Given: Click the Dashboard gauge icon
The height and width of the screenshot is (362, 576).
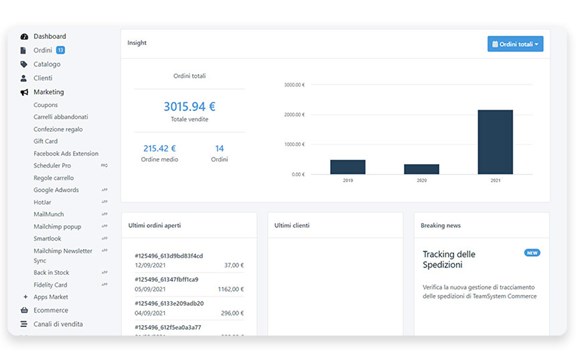Looking at the screenshot, I should tap(24, 36).
